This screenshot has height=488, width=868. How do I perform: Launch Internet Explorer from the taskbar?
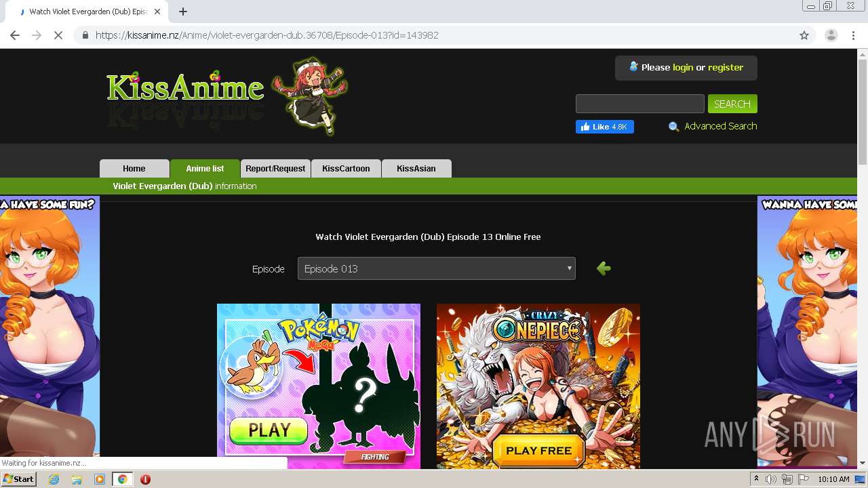coord(54,479)
